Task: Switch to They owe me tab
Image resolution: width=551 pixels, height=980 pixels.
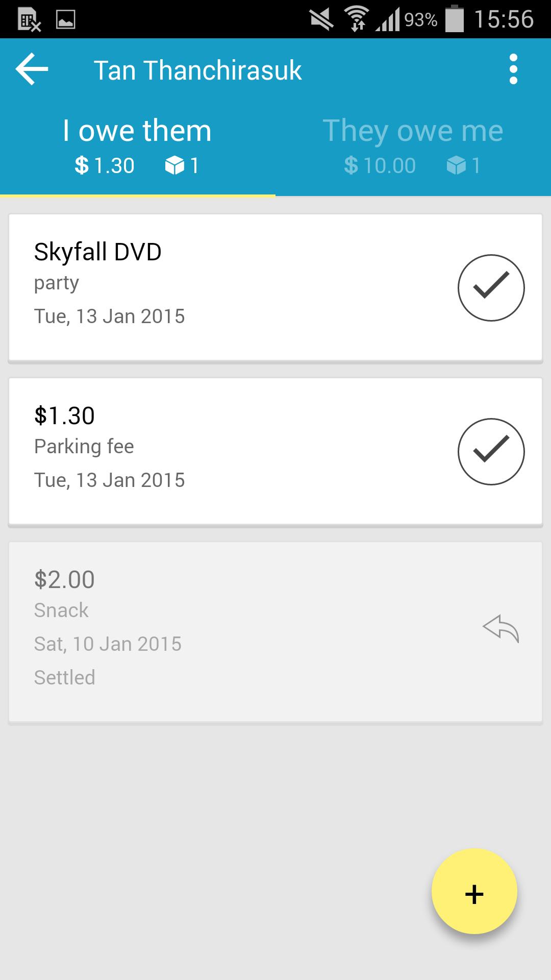Action: (413, 145)
